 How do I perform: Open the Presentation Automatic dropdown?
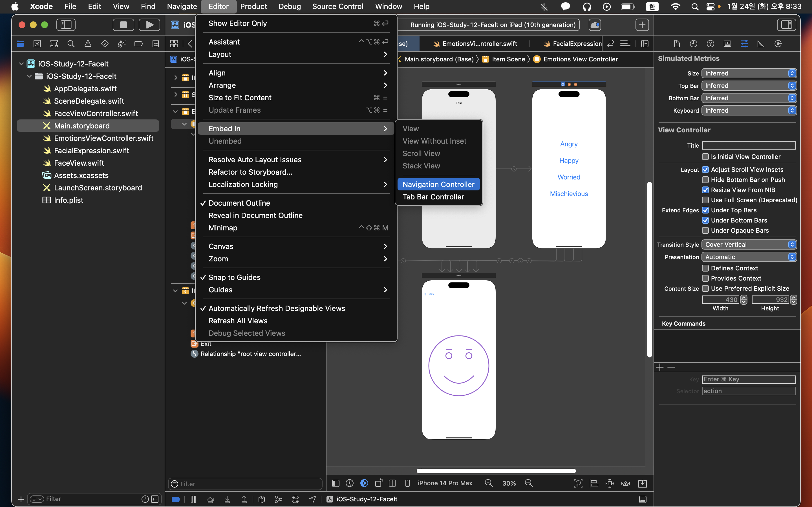pyautogui.click(x=749, y=257)
